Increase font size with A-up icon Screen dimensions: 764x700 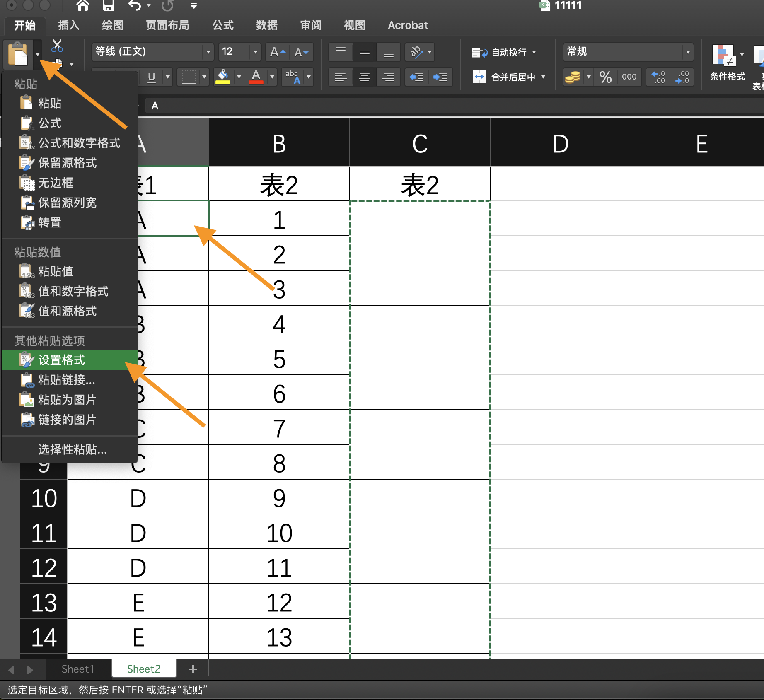click(277, 52)
